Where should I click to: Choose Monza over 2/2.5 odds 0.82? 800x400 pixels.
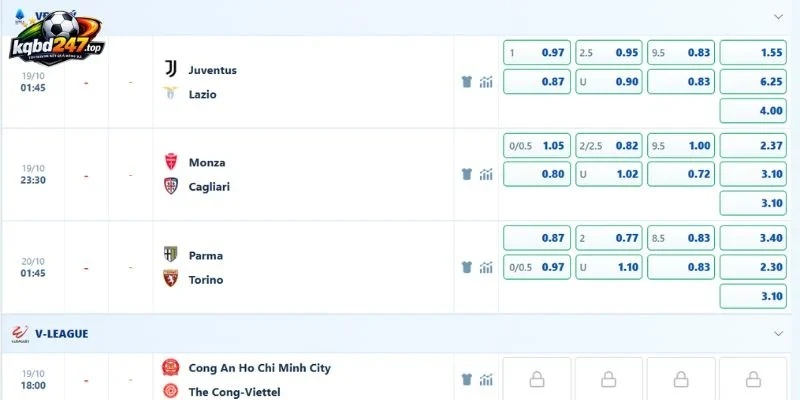[609, 145]
